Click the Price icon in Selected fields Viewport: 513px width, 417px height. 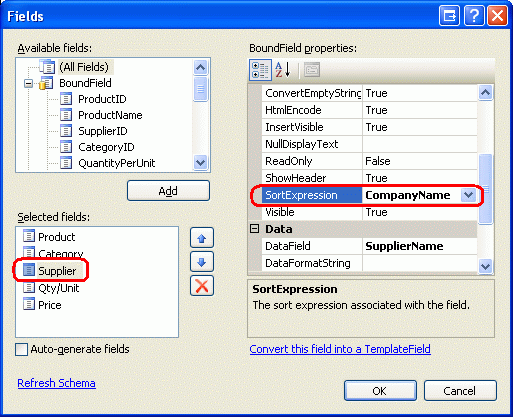pyautogui.click(x=29, y=304)
